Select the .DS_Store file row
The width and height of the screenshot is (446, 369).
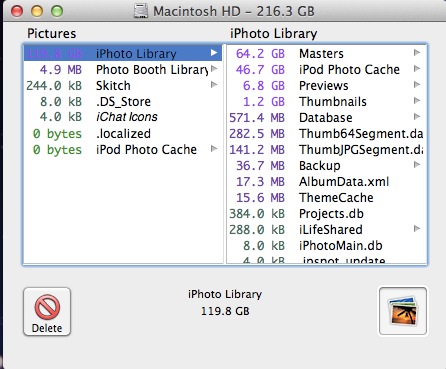point(123,101)
